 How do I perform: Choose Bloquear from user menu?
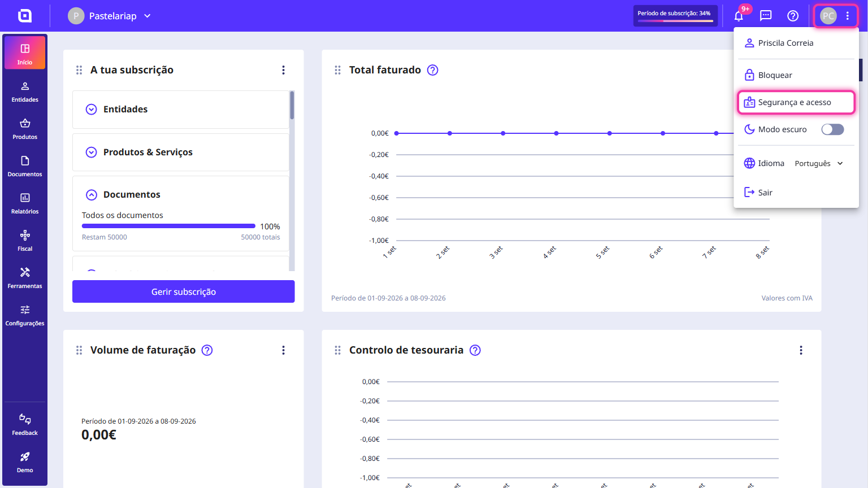pyautogui.click(x=796, y=75)
